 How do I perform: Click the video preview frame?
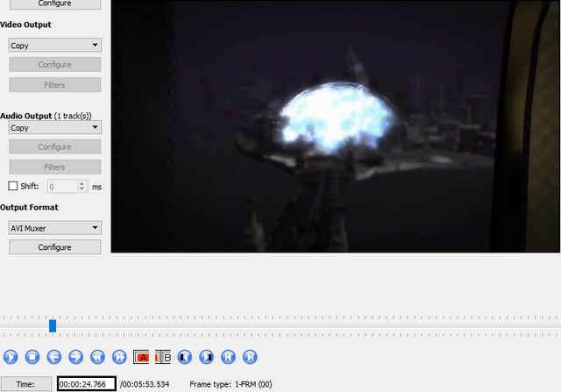335,126
